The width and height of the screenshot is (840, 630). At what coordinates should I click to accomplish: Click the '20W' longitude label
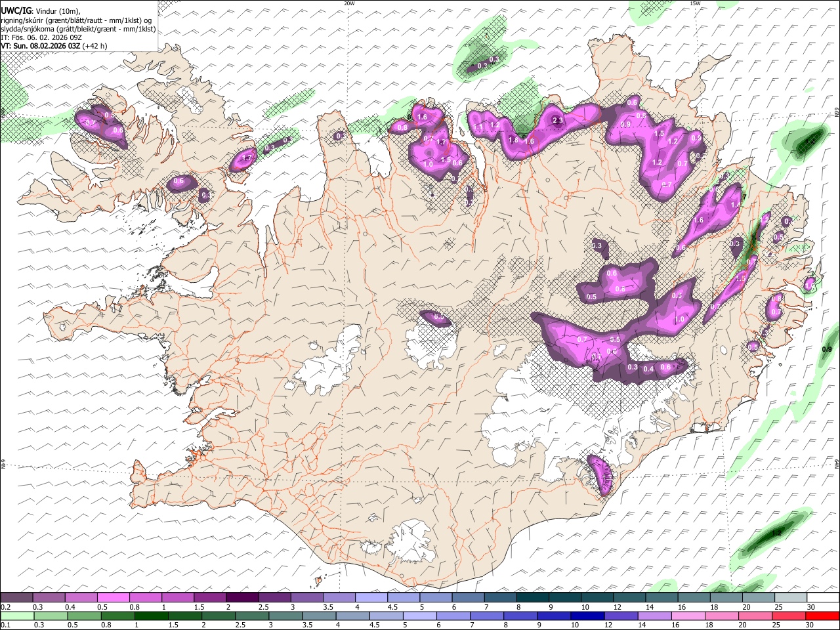tap(350, 3)
